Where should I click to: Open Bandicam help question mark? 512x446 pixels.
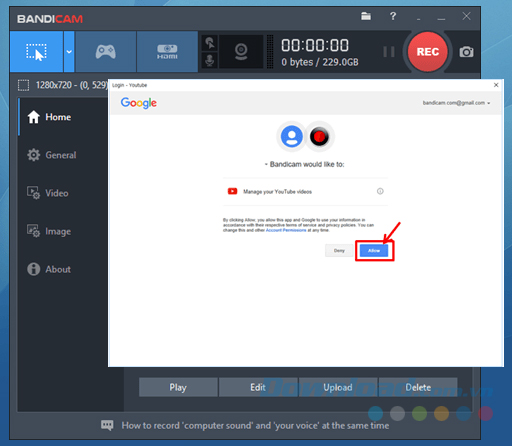pos(393,16)
